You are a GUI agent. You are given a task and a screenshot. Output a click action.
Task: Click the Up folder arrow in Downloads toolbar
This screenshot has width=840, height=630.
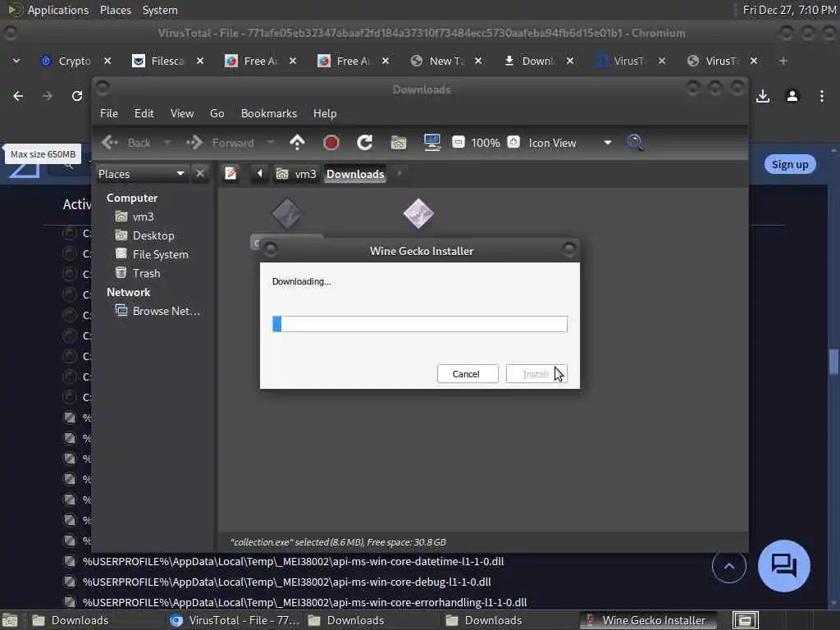[x=297, y=143]
